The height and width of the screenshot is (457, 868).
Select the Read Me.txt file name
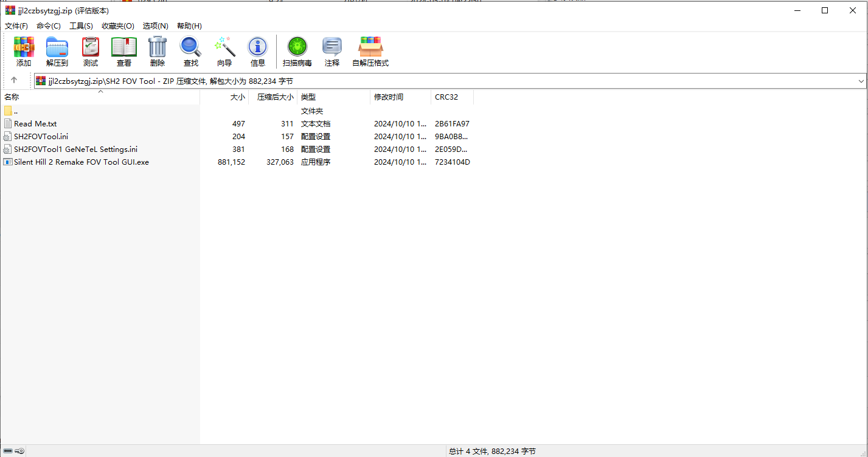35,123
